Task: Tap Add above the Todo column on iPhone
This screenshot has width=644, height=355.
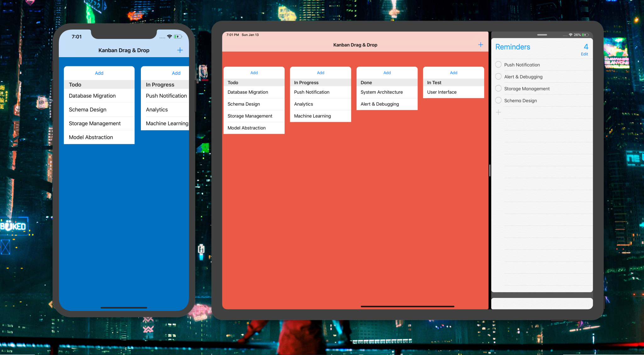Action: [x=99, y=73]
